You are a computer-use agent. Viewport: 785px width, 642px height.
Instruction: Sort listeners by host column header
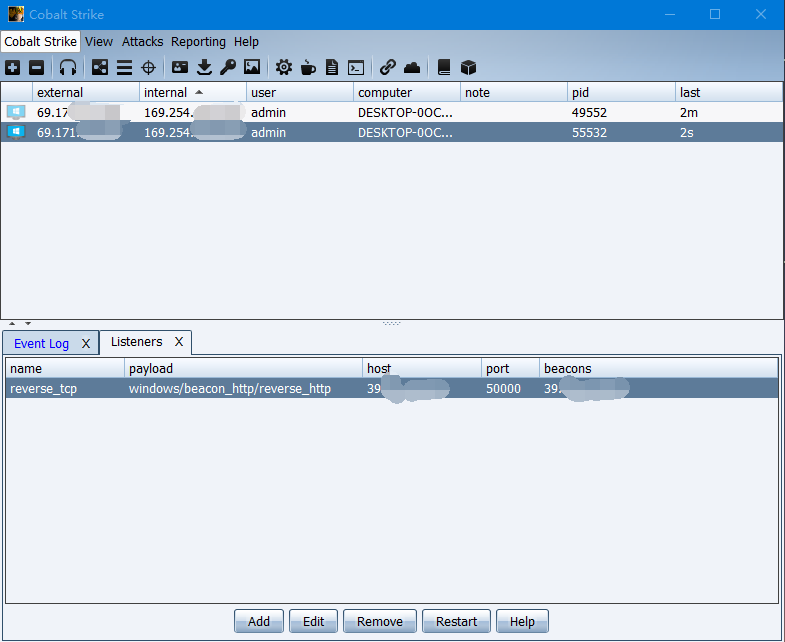pyautogui.click(x=422, y=369)
